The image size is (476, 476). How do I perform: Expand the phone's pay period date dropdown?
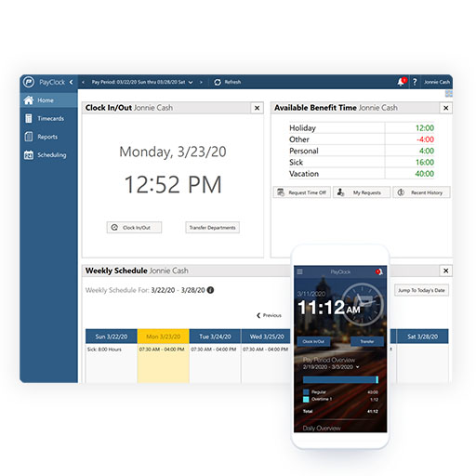pyautogui.click(x=358, y=367)
